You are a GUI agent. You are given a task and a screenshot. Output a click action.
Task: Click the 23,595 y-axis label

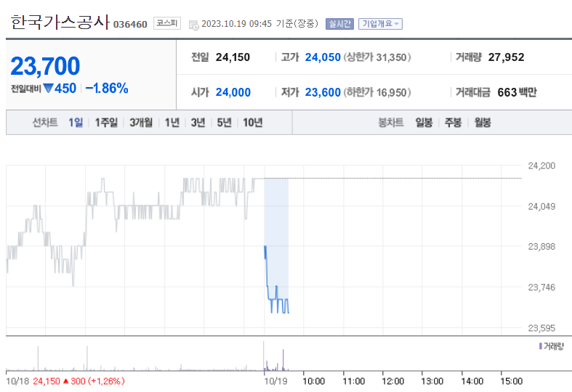tap(541, 328)
